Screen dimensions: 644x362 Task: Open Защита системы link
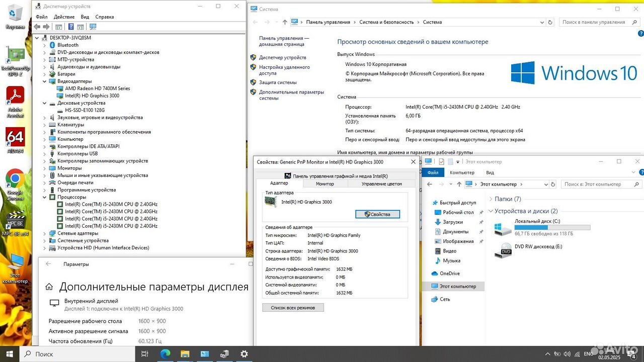click(278, 82)
